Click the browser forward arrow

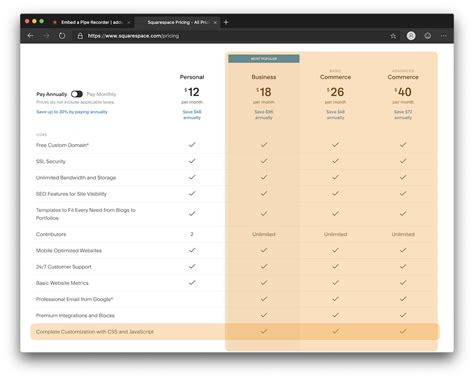coord(46,36)
